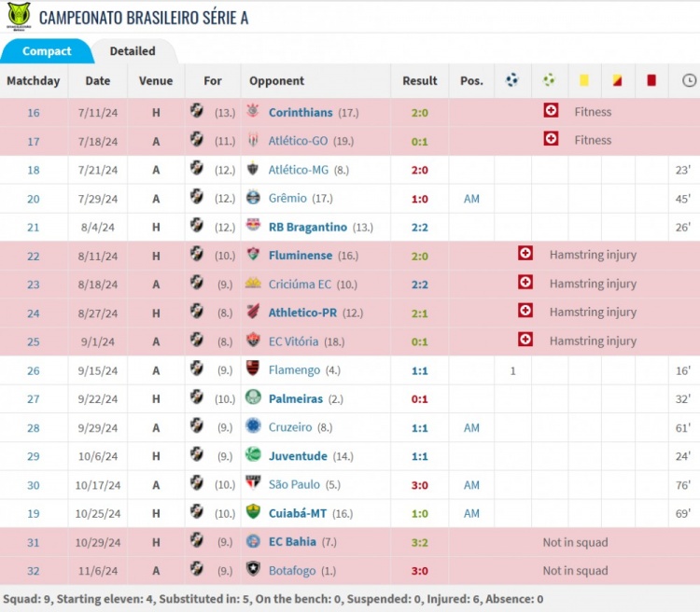Screen dimensions: 700x612
Task: Click the Flamengo club crest
Action: [x=253, y=370]
